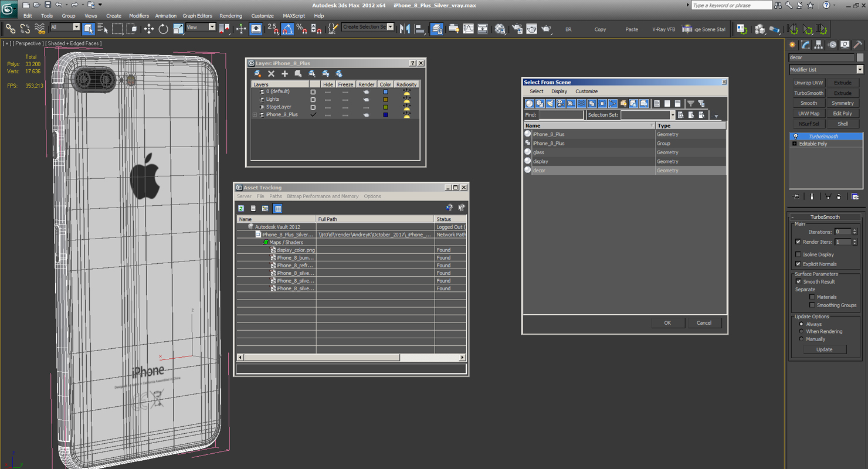The width and height of the screenshot is (868, 469).
Task: Open Paths menu in Asset Tracking
Action: (276, 196)
